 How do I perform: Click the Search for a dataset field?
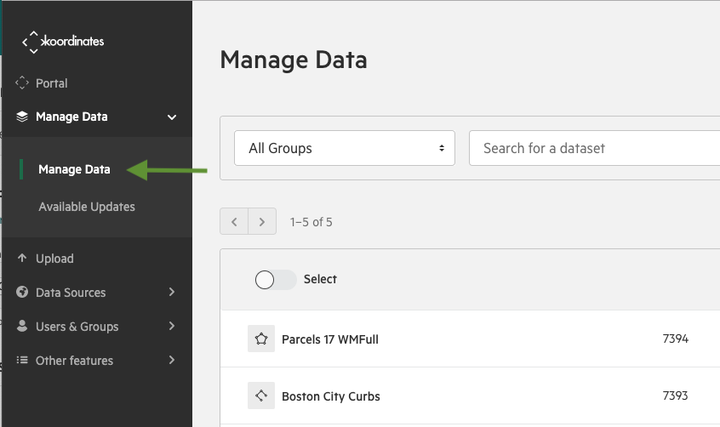tap(594, 148)
